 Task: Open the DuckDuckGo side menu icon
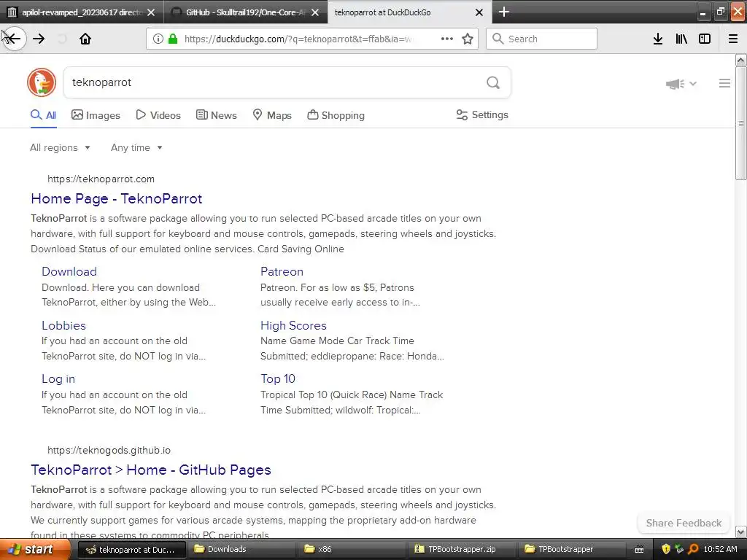tap(724, 83)
